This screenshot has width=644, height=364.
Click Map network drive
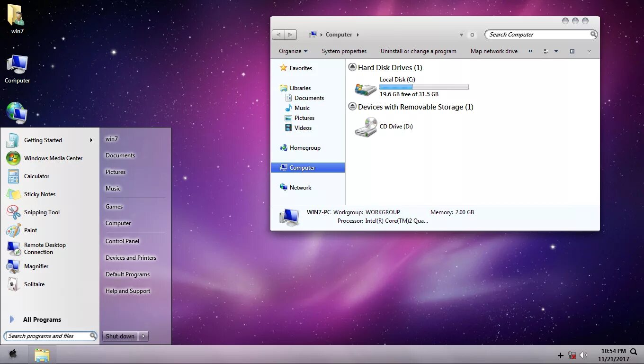494,51
